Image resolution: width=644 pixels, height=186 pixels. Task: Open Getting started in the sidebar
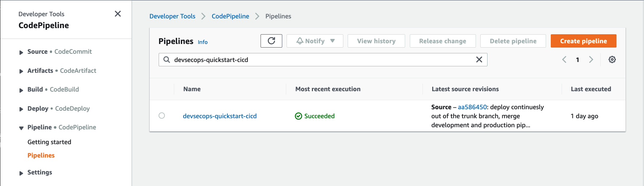pos(49,142)
